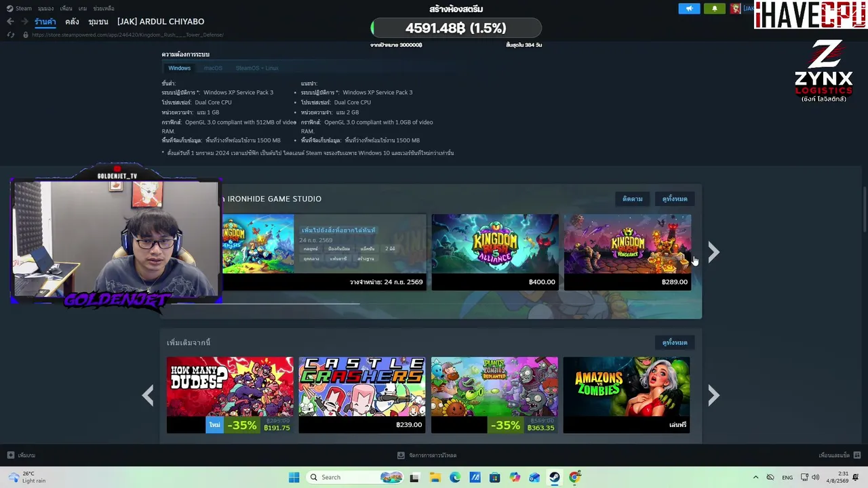Open เพื่อนและแชท friends and chat
This screenshot has height=488, width=868.
click(840, 455)
